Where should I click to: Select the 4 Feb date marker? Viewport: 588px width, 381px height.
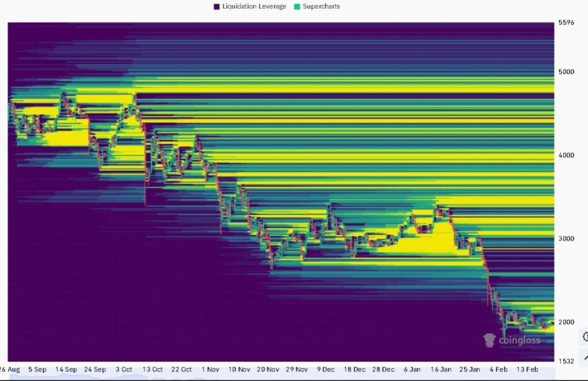tap(498, 370)
